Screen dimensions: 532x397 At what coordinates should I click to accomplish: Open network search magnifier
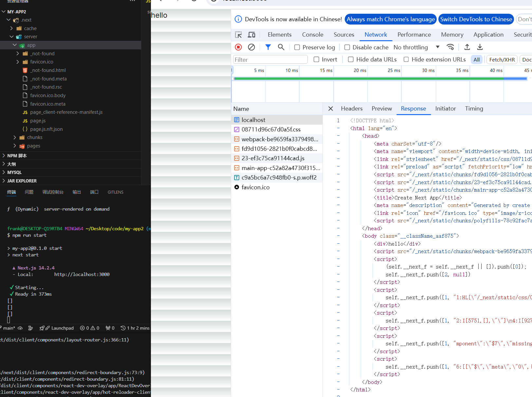(281, 47)
